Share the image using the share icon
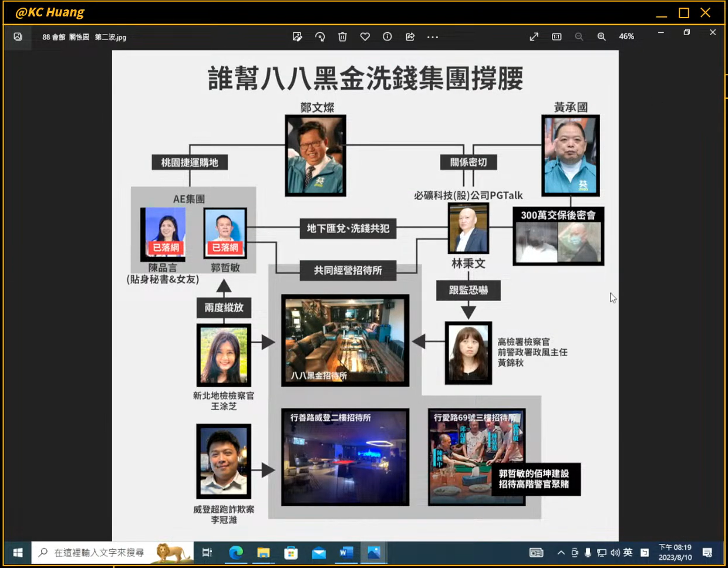This screenshot has height=568, width=728. click(x=410, y=37)
